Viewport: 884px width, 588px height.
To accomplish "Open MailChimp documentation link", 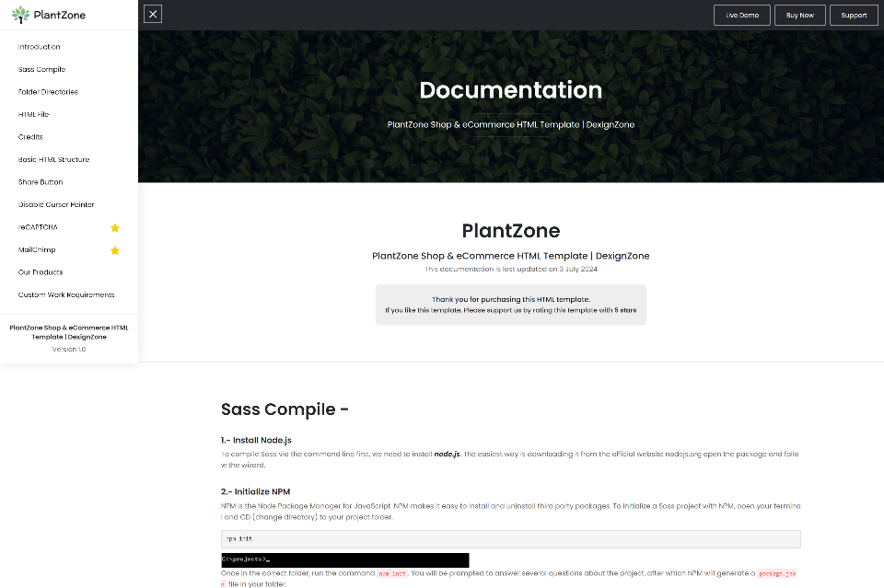I will (x=37, y=249).
